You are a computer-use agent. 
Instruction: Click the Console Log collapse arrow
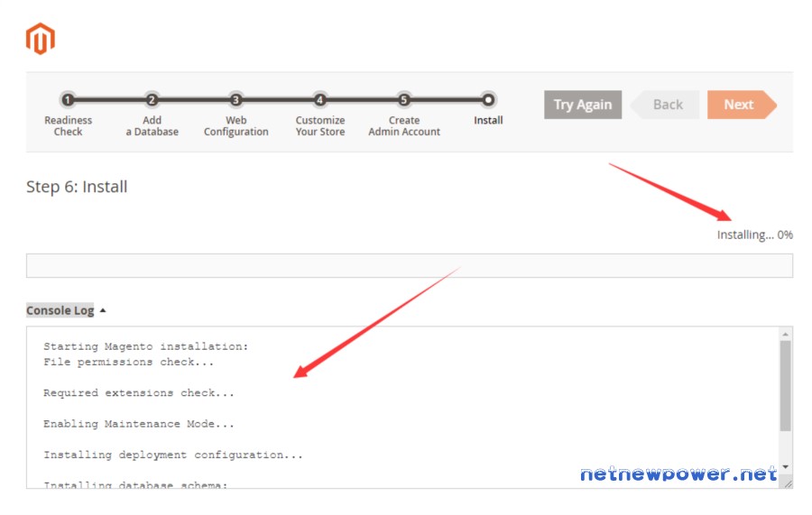pos(103,310)
